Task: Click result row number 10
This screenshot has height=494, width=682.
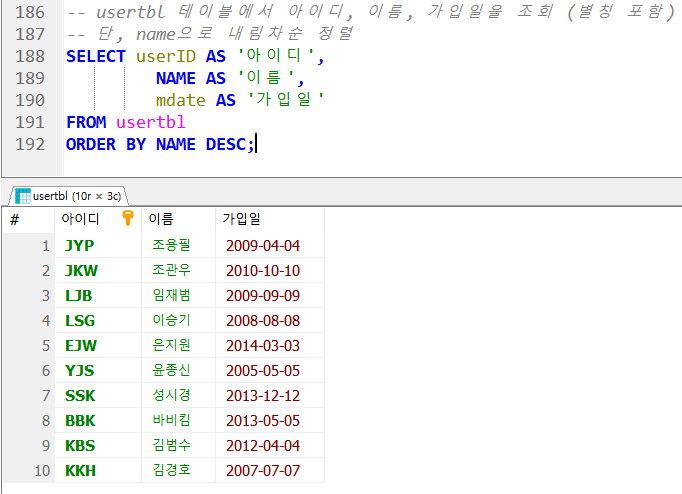Action: pyautogui.click(x=29, y=471)
